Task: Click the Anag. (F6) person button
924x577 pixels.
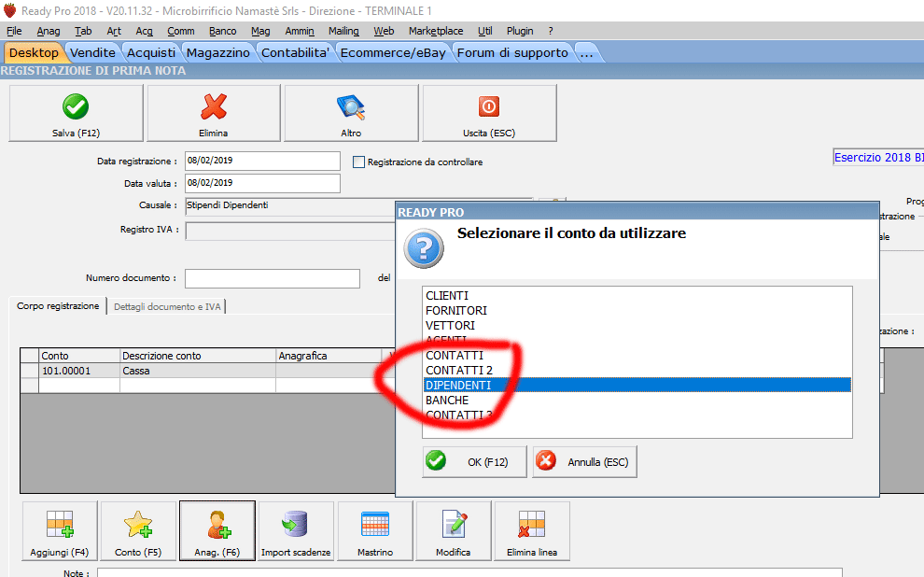Action: tap(217, 531)
